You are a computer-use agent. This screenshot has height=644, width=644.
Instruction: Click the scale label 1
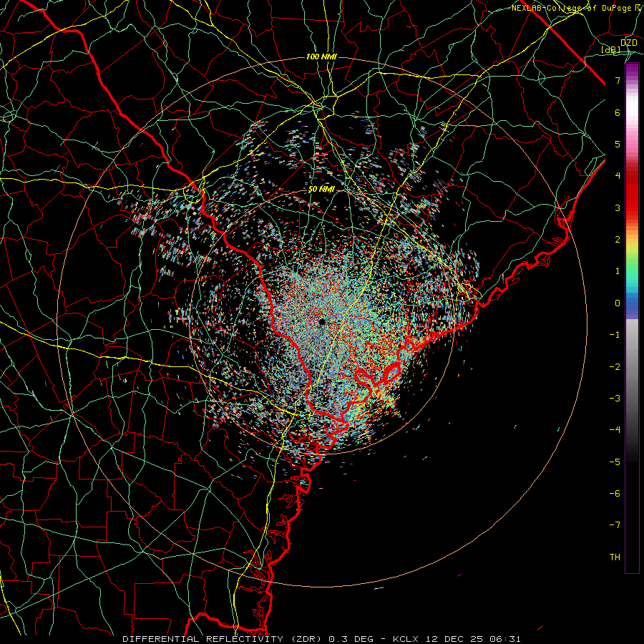[x=618, y=271]
